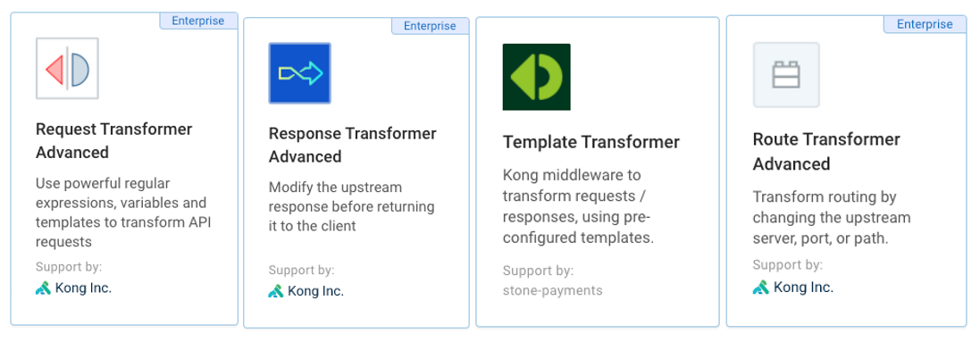Click the Kong logo under Route Transformer Advanced

(x=760, y=287)
